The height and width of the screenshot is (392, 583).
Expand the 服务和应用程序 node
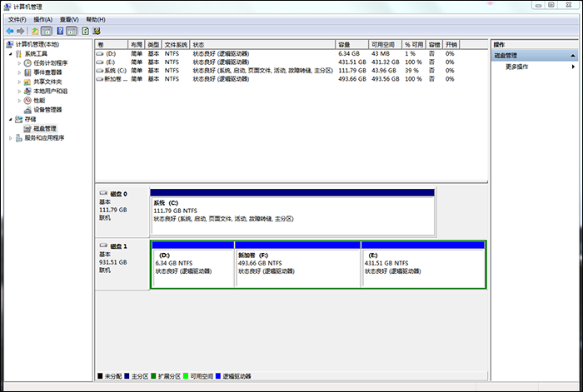pyautogui.click(x=10, y=138)
